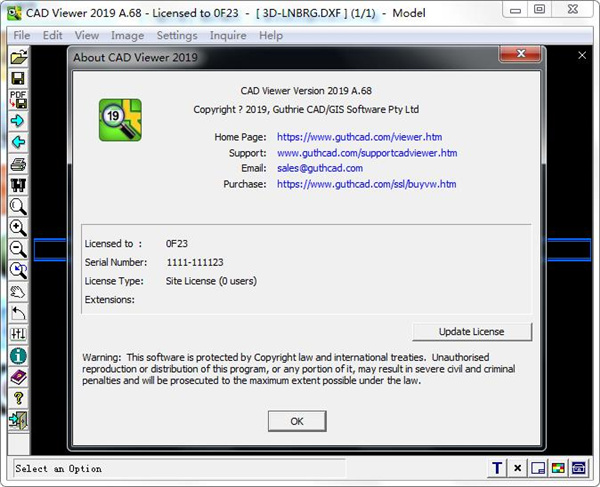Click the multicolor palette icon in status bar
600x487 pixels.
click(x=558, y=468)
